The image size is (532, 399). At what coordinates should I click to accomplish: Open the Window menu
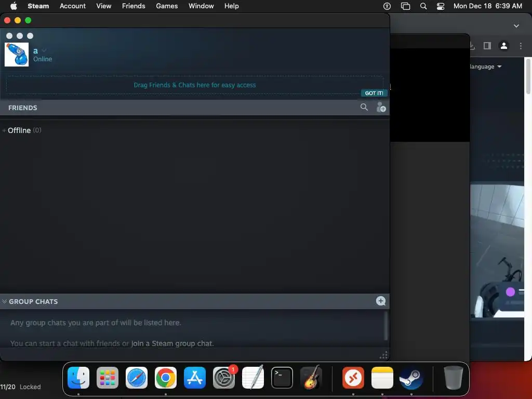coord(201,6)
